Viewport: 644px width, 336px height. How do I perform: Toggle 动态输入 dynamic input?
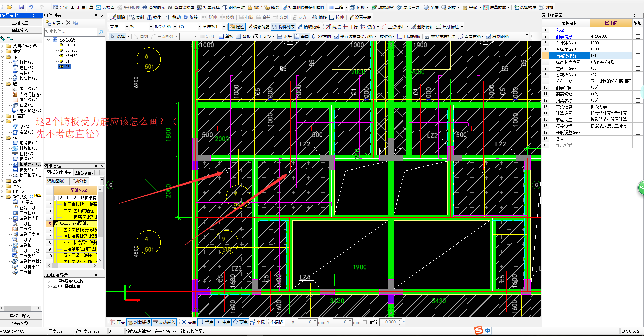pyautogui.click(x=164, y=322)
